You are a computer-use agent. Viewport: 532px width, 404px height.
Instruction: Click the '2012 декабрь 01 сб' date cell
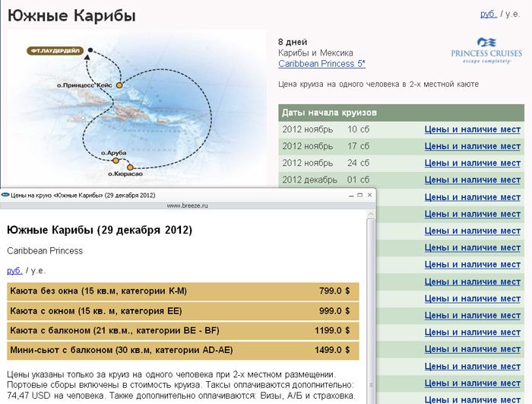(326, 180)
